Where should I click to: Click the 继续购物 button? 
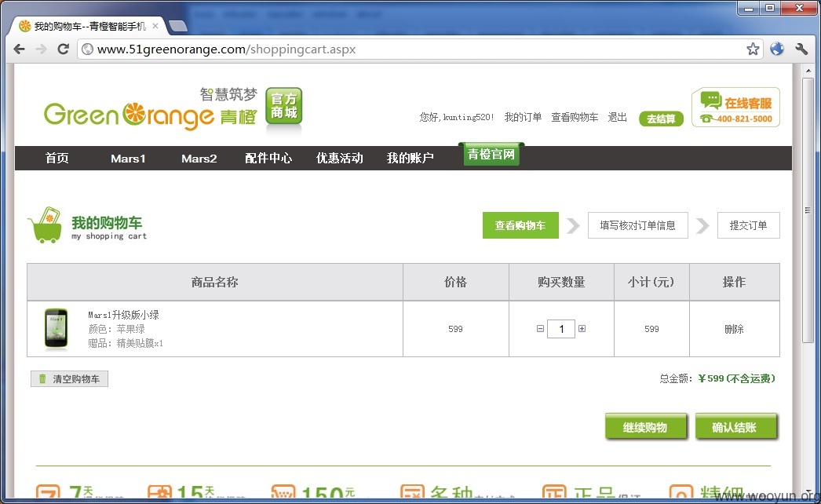(646, 427)
